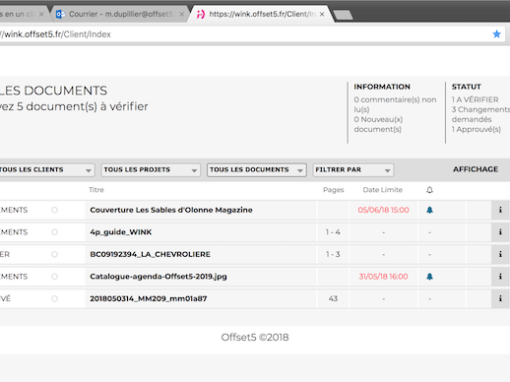Click the deadline 05/06/18 15:00
The image size is (510, 382).
coord(383,210)
